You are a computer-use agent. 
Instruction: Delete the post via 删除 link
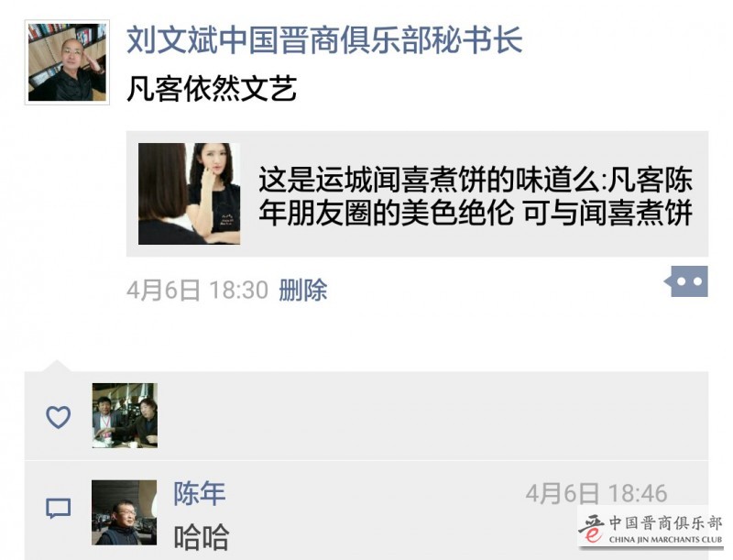303,290
